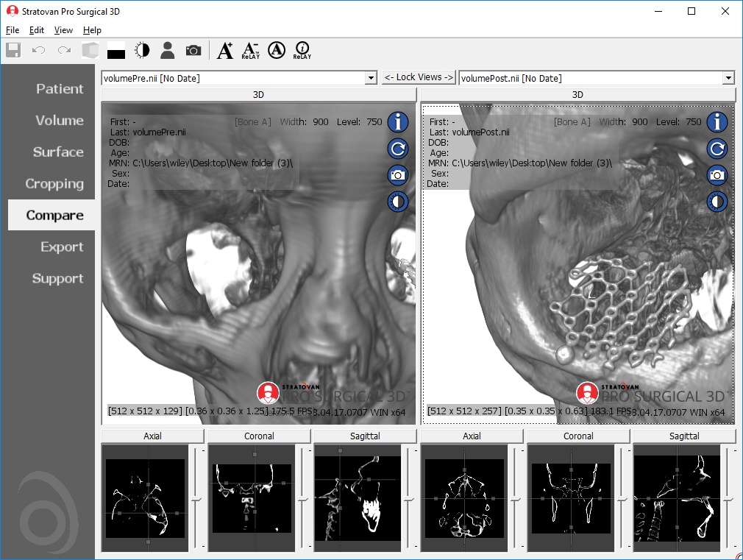
Task: Open the File menu
Action: tap(12, 30)
